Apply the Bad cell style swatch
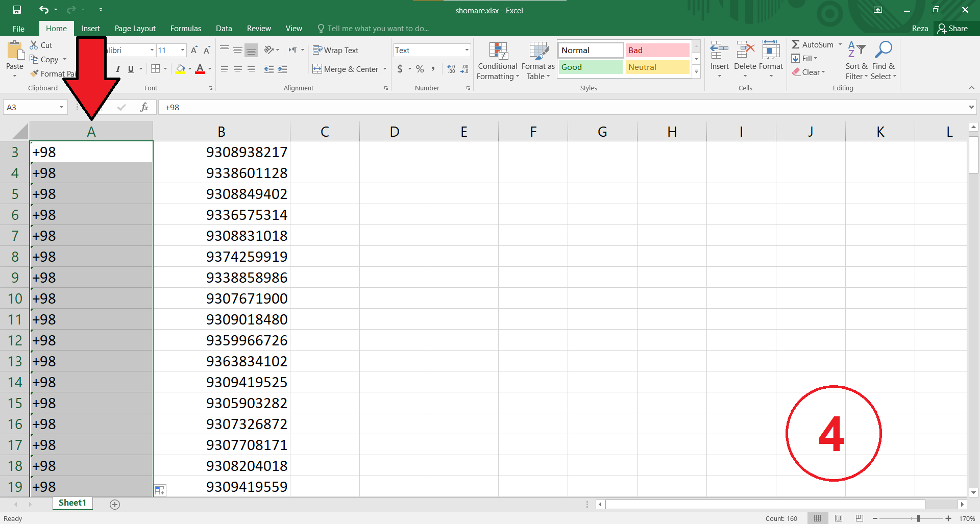Viewport: 980px width, 524px height. coord(657,50)
